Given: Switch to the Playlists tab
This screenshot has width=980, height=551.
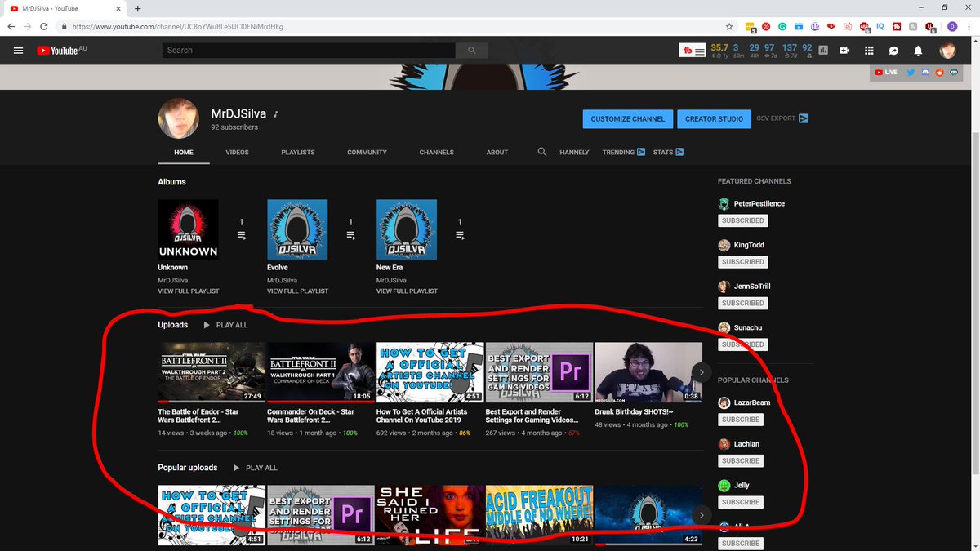Looking at the screenshot, I should click(x=298, y=153).
